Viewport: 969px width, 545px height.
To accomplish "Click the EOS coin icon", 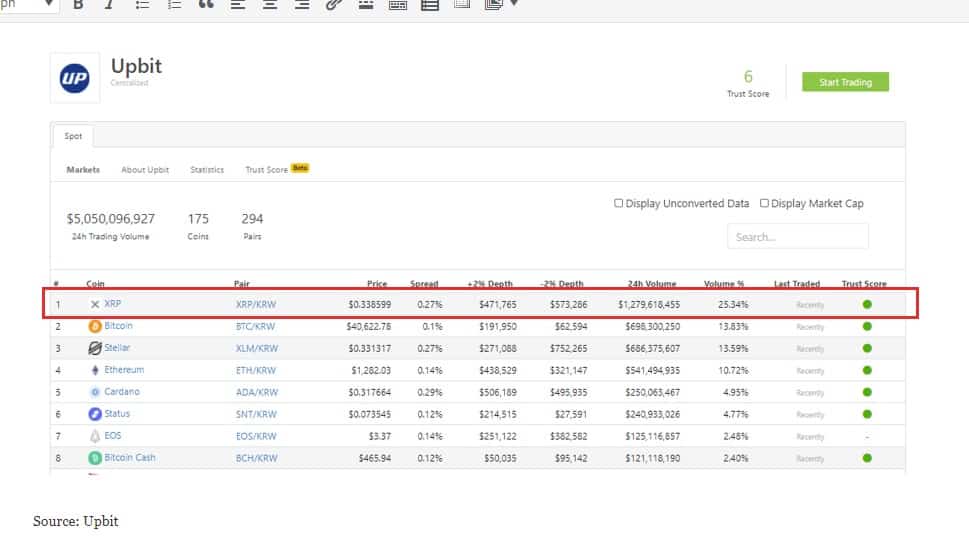I will [95, 436].
